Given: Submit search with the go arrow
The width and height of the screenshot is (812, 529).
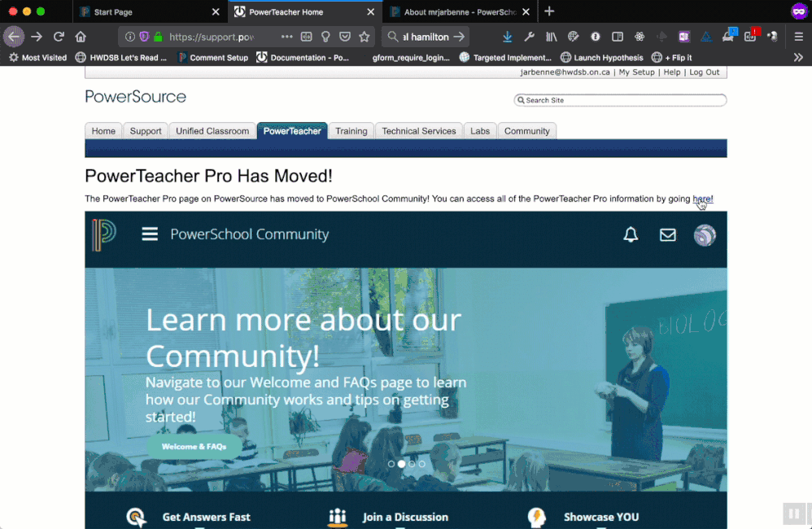Looking at the screenshot, I should tap(459, 37).
